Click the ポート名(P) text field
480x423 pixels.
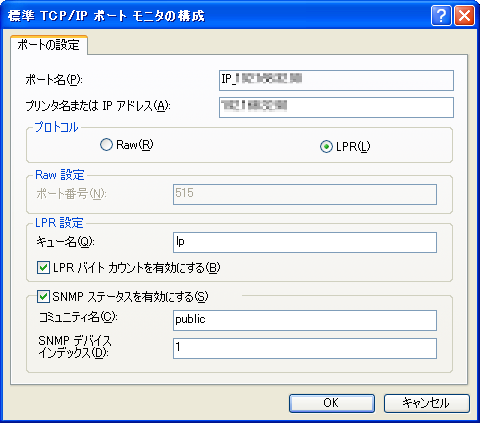336,80
